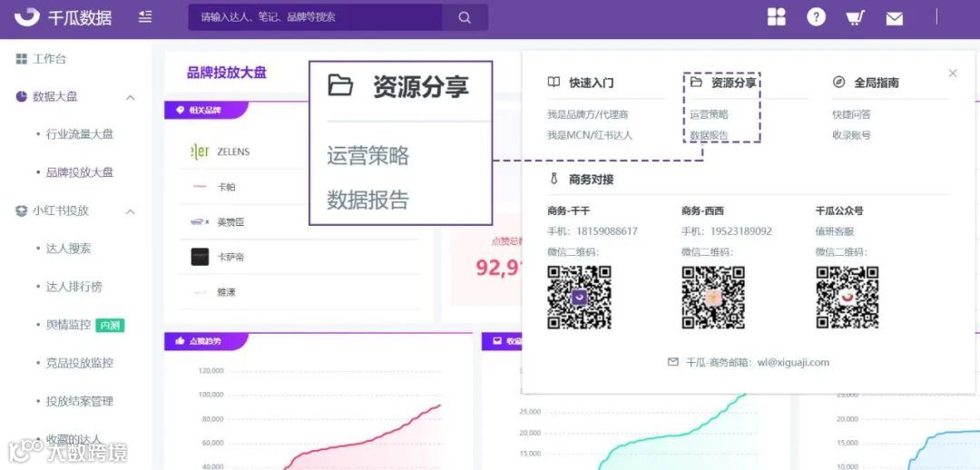Open the mail envelope icon
980x470 pixels.
[895, 18]
